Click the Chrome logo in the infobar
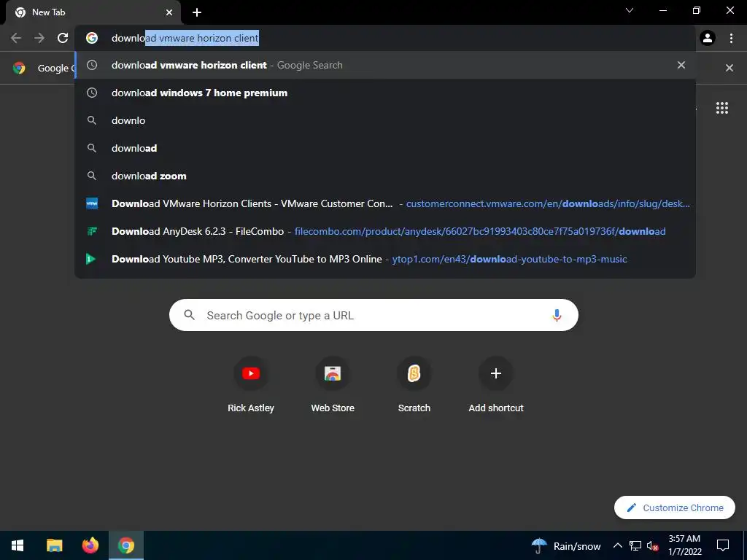 (19, 68)
